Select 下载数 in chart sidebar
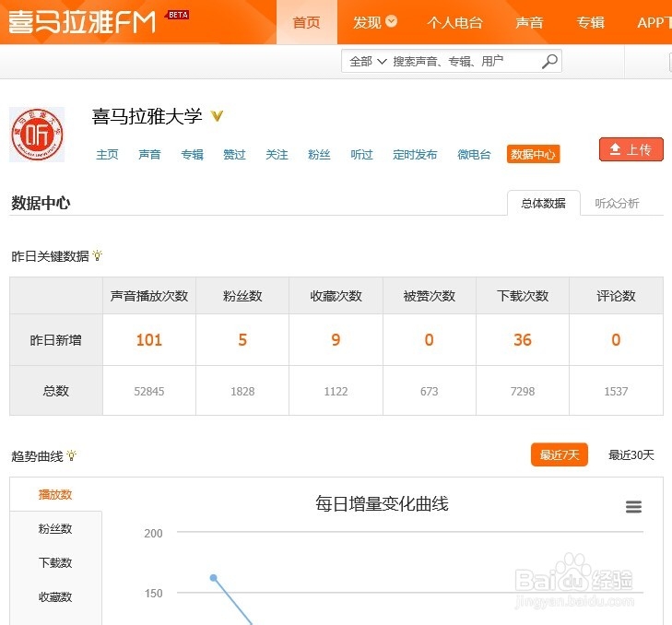The height and width of the screenshot is (625, 672). [x=55, y=562]
